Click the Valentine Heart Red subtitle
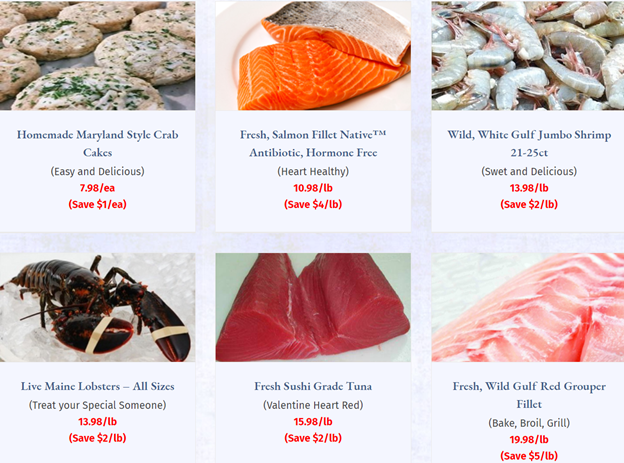624x463 pixels. pos(313,405)
